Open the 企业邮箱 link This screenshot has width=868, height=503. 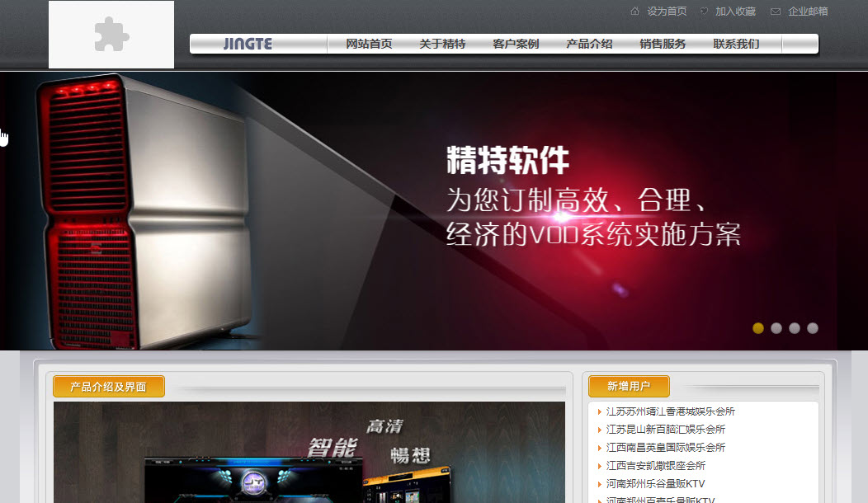click(x=809, y=11)
